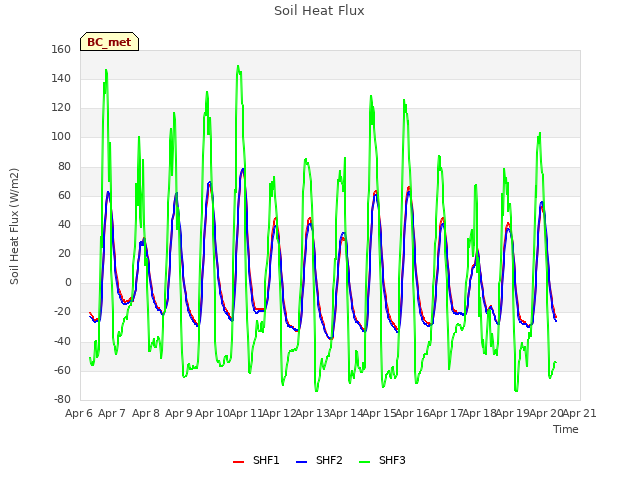The image size is (640, 480).
Task: Click the -80 y-axis tick label
Action: pyautogui.click(x=62, y=399)
